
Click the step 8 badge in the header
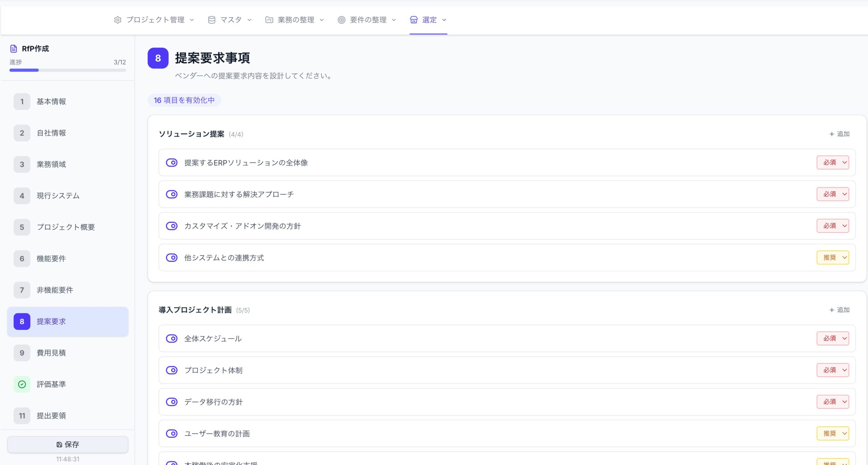coord(158,58)
